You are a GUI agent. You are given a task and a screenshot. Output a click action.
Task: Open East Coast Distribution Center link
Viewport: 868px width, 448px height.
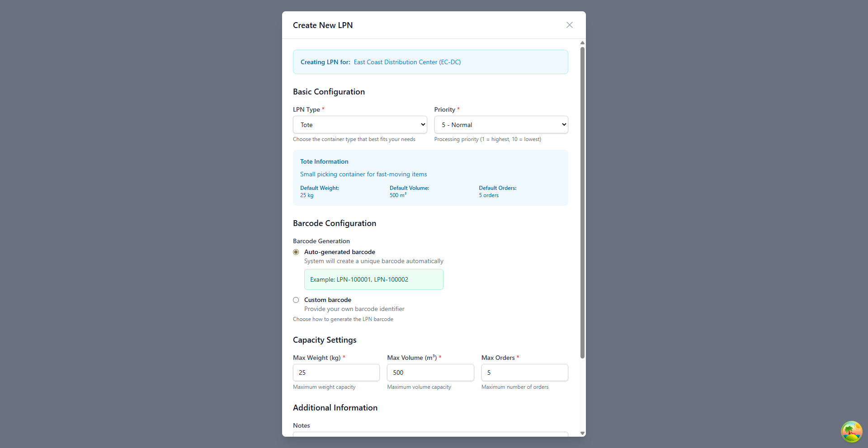tap(407, 62)
